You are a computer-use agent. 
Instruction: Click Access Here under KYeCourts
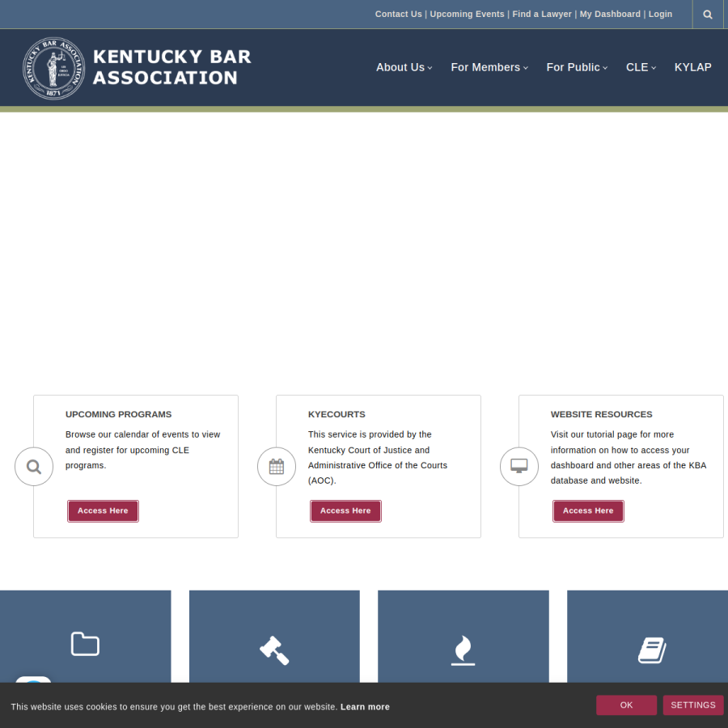tap(346, 510)
